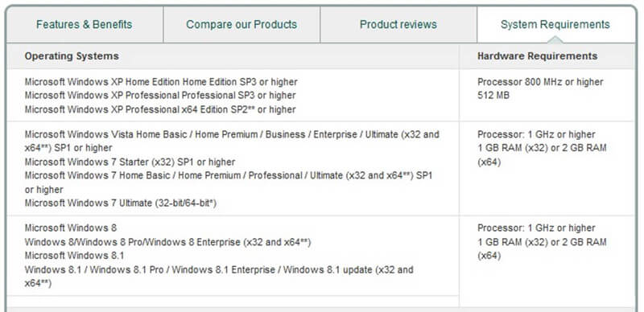This screenshot has height=312, width=644.
Task: Click the Windows 8.1 update line
Action: point(219,277)
